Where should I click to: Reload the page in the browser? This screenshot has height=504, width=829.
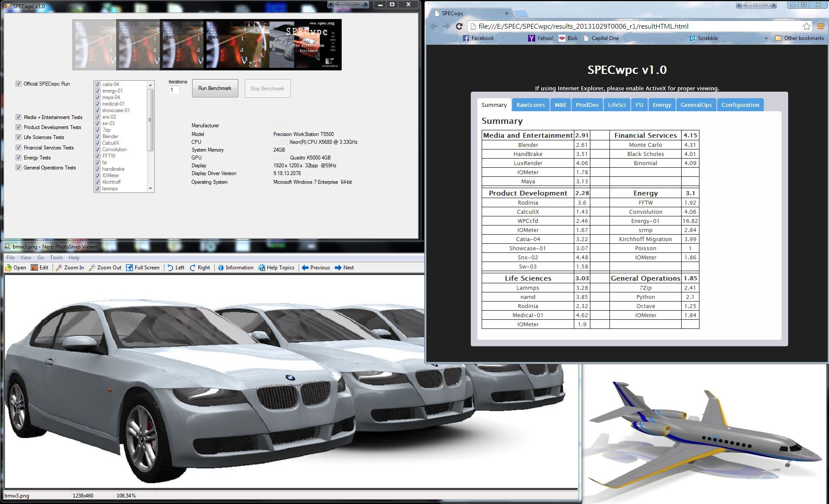(x=459, y=27)
